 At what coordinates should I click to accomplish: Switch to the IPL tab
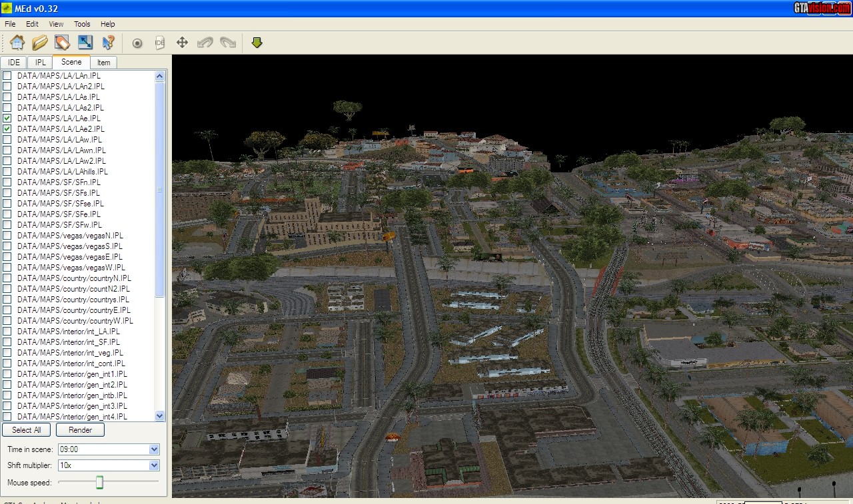[x=41, y=63]
